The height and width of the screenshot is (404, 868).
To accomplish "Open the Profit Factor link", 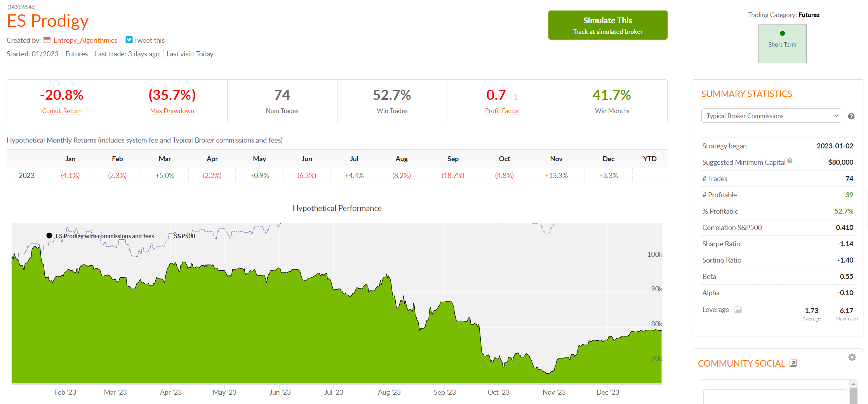I will pos(502,111).
